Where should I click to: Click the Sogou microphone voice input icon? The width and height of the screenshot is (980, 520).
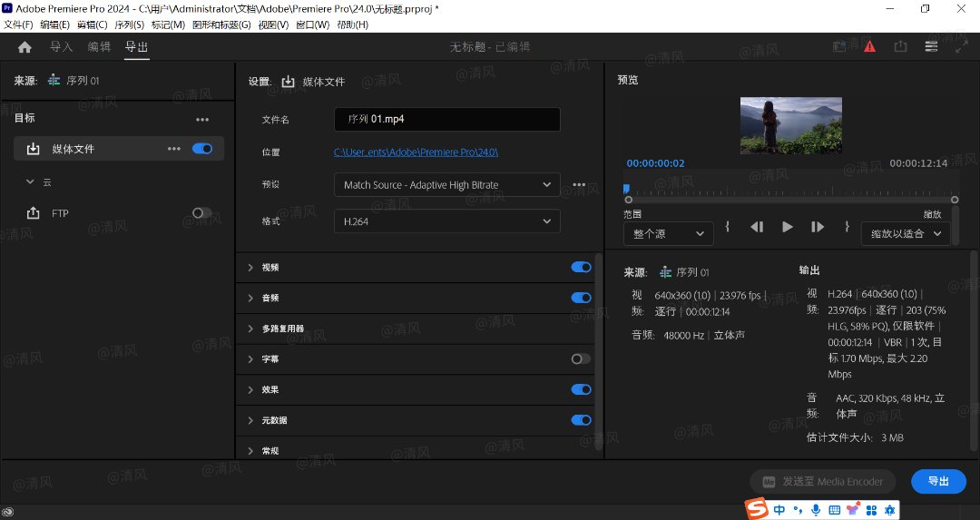pyautogui.click(x=816, y=510)
